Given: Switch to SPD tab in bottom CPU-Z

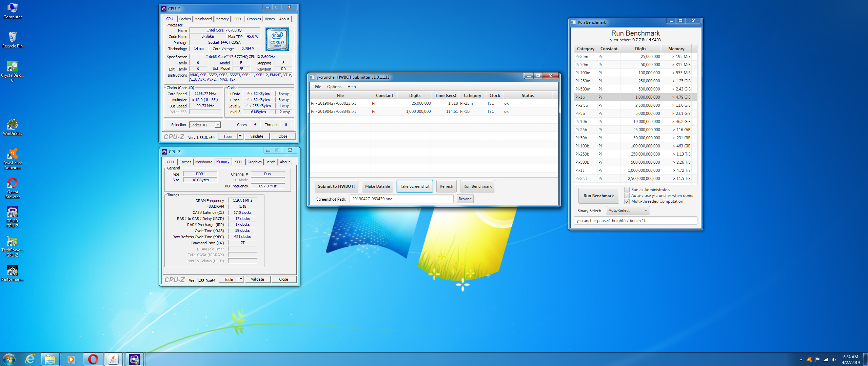Looking at the screenshot, I should pyautogui.click(x=238, y=162).
